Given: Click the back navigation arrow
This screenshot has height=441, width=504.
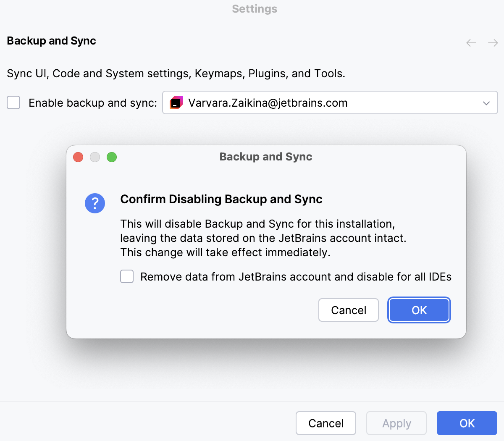Looking at the screenshot, I should pos(471,42).
